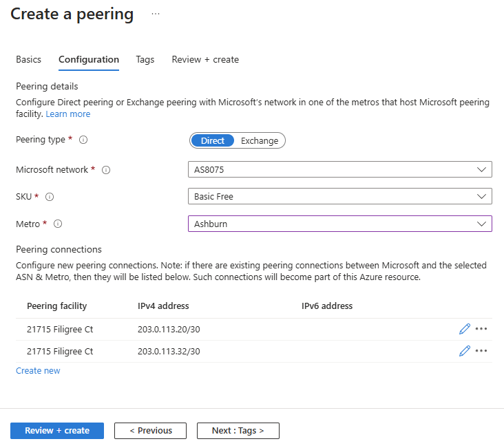The image size is (504, 448).
Task: Open the SKU dropdown showing Basic Free
Action: click(339, 196)
